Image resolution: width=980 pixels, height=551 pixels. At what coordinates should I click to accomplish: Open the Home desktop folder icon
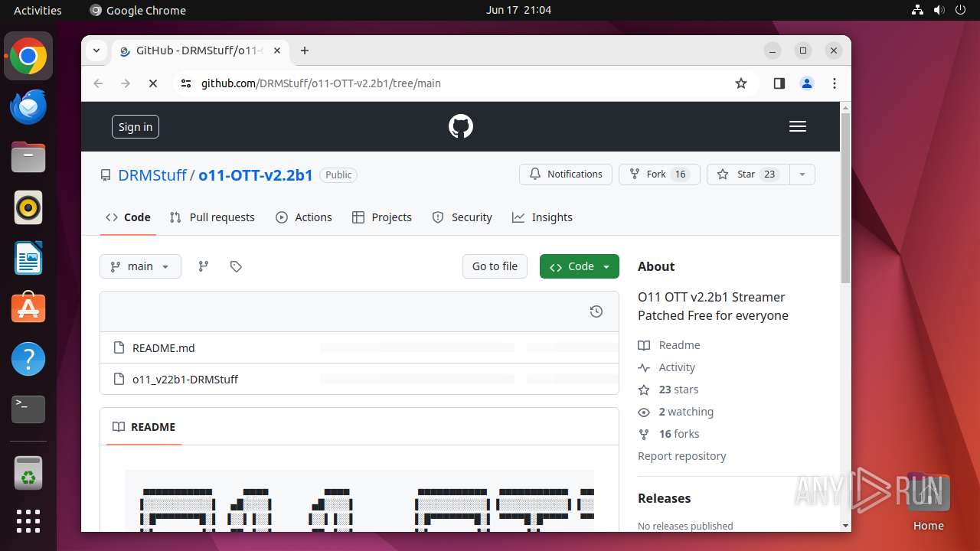point(928,501)
